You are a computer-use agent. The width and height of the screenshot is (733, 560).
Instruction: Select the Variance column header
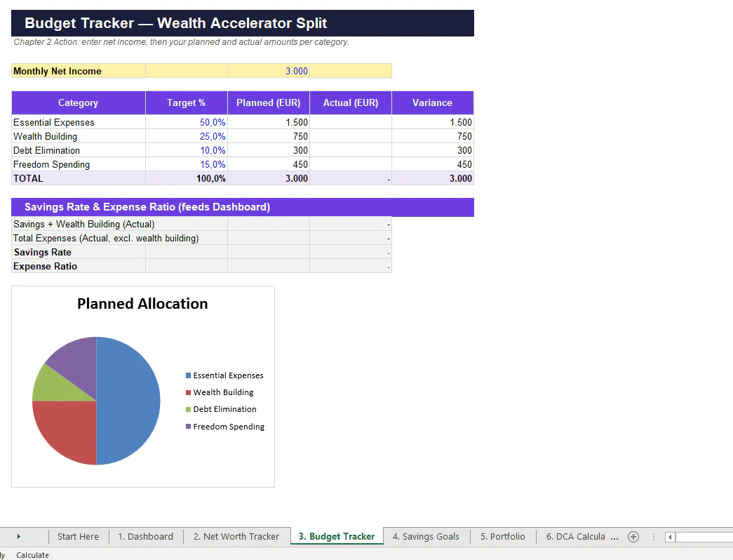tap(432, 103)
